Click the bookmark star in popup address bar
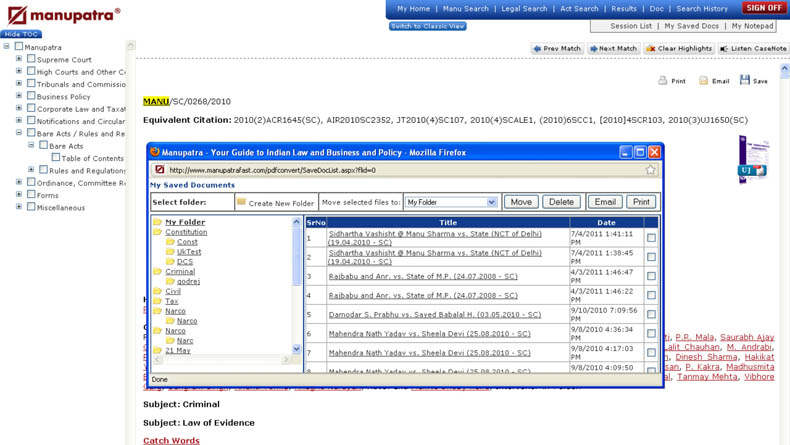The width and height of the screenshot is (790, 445). 650,170
